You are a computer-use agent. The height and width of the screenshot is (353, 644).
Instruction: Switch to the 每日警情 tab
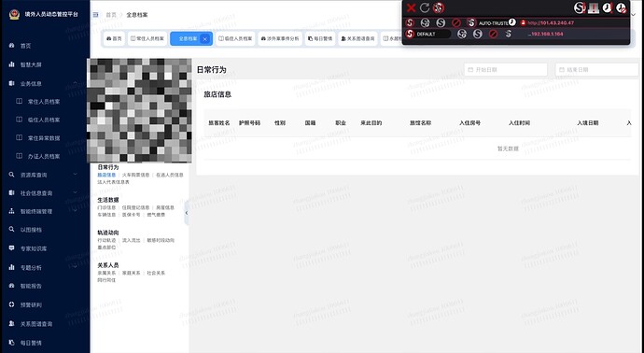[320, 38]
